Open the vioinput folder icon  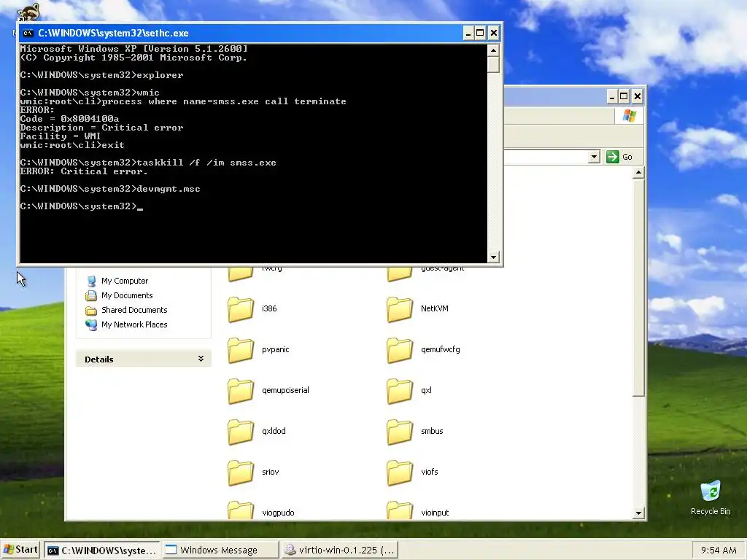400,510
